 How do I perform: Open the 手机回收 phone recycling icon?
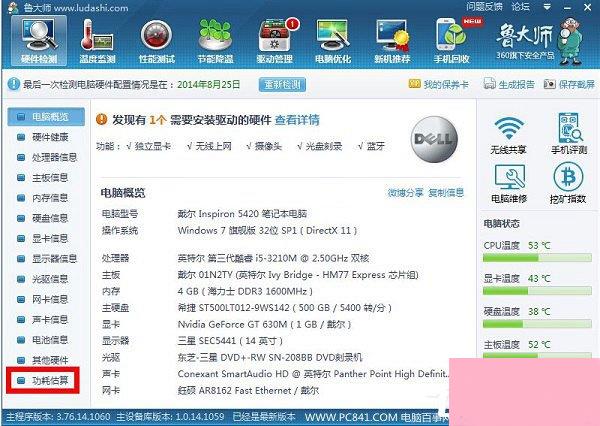tap(452, 41)
